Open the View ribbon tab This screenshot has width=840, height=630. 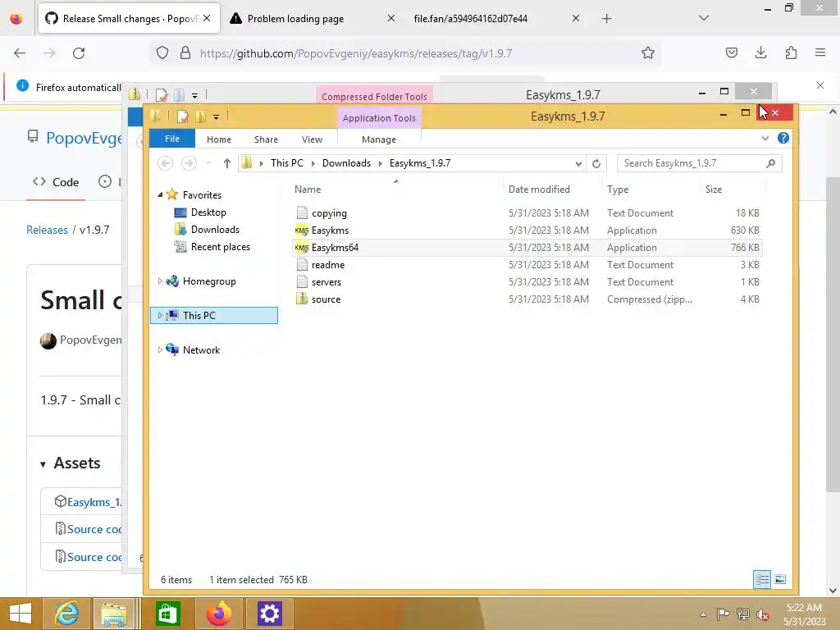pyautogui.click(x=312, y=139)
